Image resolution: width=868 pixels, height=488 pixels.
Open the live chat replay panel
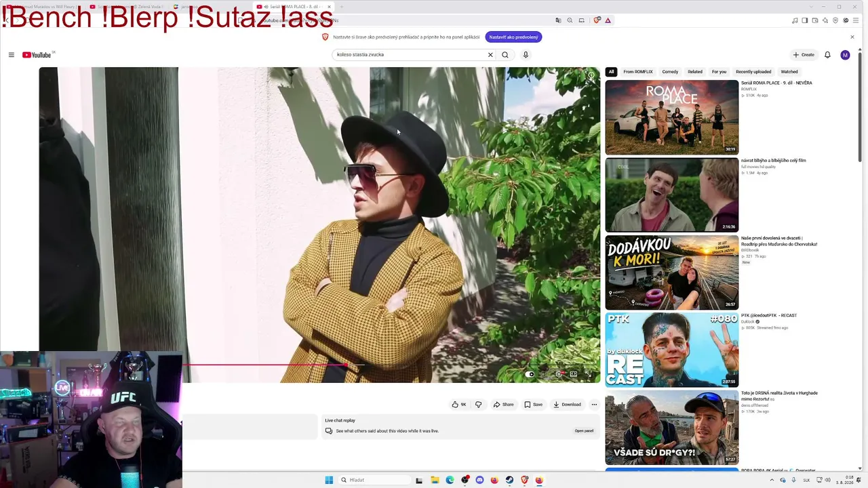pos(584,431)
